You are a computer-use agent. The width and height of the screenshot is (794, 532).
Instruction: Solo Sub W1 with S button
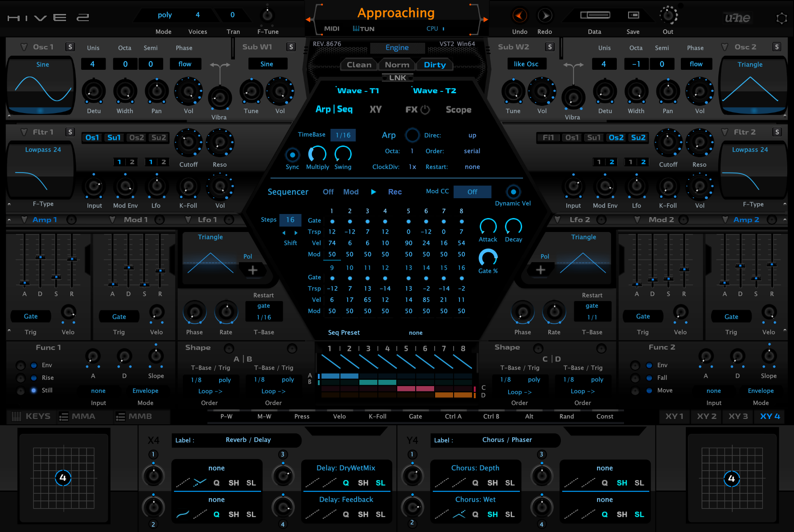tap(291, 47)
